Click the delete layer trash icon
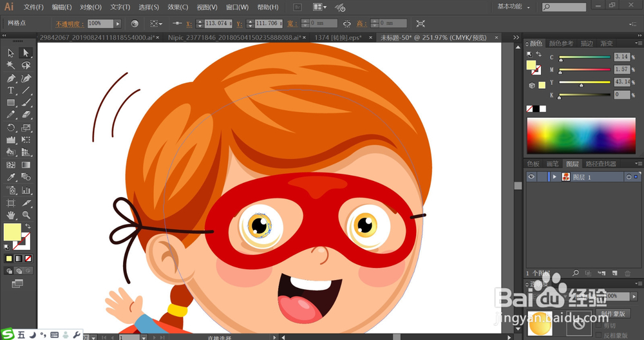Image resolution: width=644 pixels, height=340 pixels. point(627,273)
